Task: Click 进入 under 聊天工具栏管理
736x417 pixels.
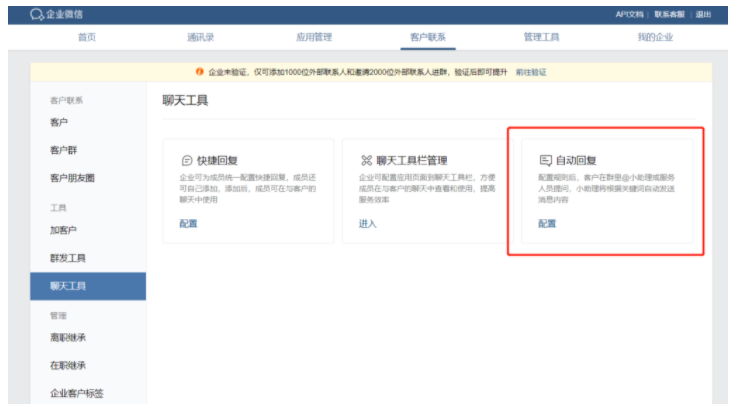Action: [368, 224]
